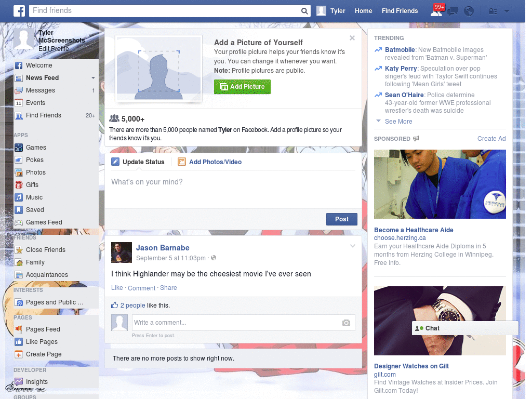Open Family house icon

point(19,262)
